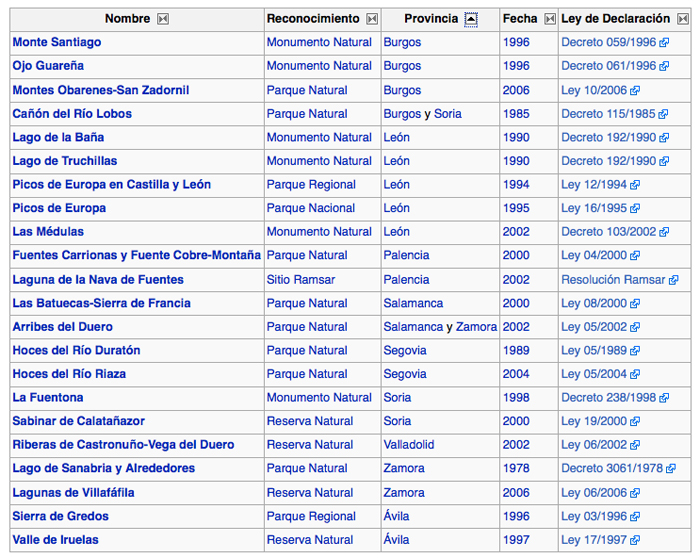
Task: Sort table by Fecha column icon
Action: (550, 19)
